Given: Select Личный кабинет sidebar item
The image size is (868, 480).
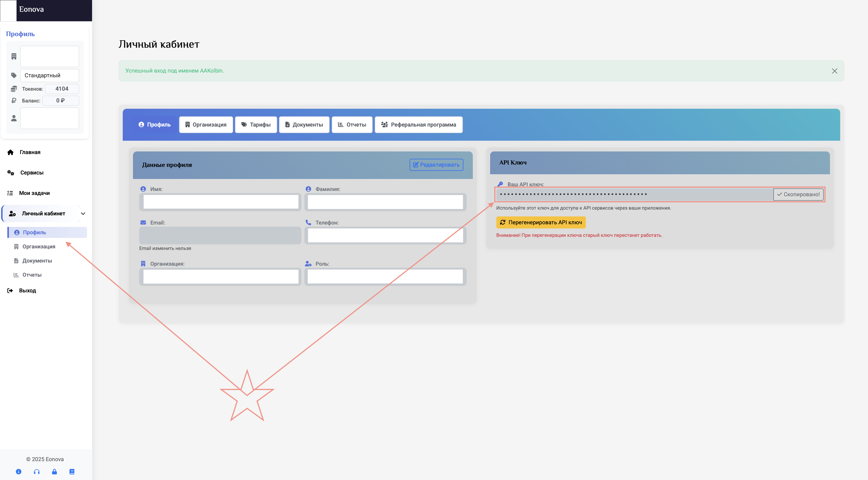Looking at the screenshot, I should (41, 214).
